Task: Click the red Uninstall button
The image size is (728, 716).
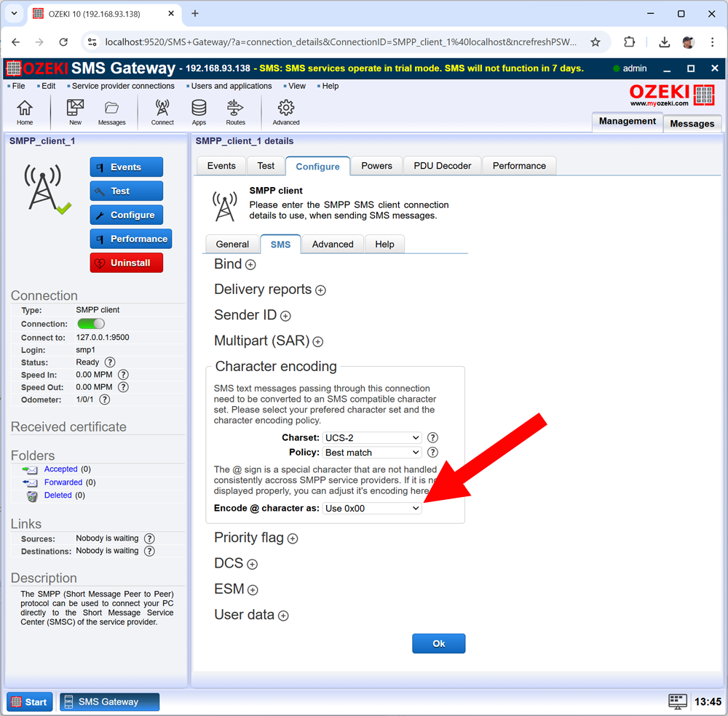Action: point(126,263)
